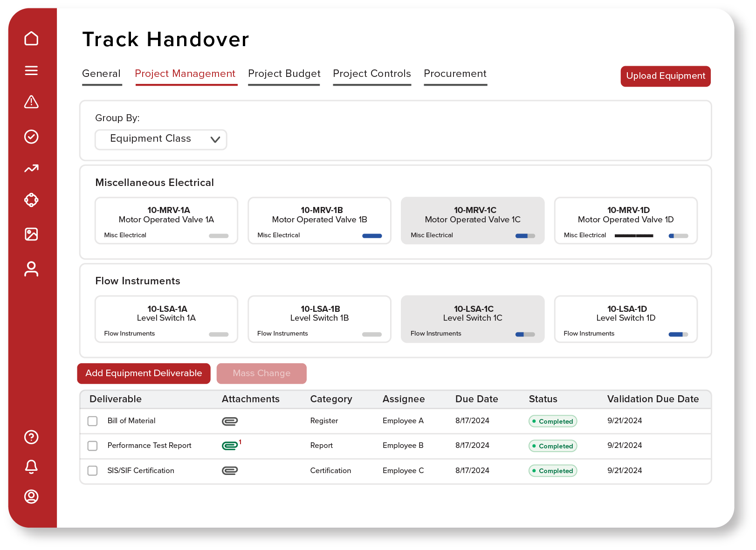
Task: Open the Equipment Class Group By dropdown
Action: tap(160, 139)
